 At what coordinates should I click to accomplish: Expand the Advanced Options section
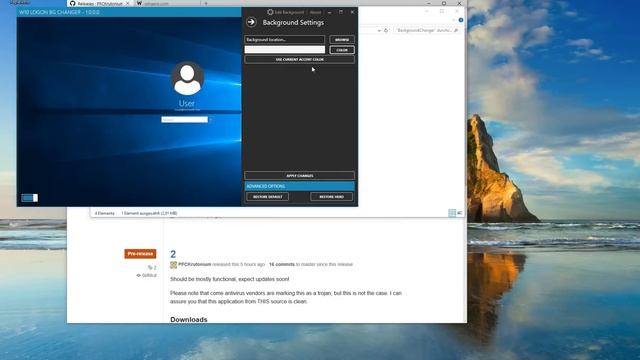click(x=300, y=186)
